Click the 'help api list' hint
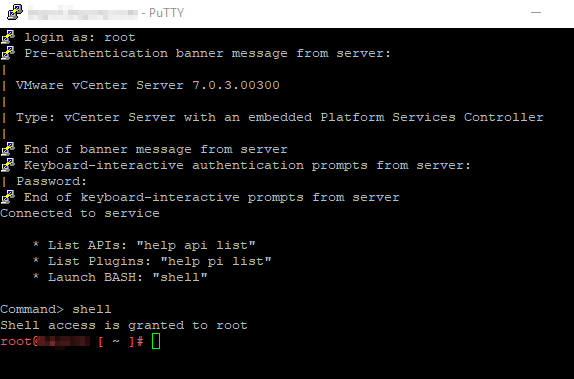This screenshot has width=574, height=379. (196, 245)
